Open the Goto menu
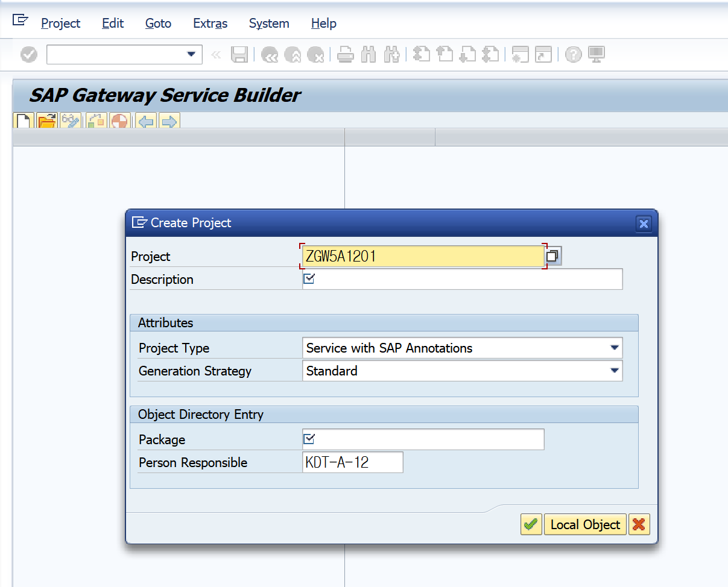The width and height of the screenshot is (728, 587). (x=158, y=24)
